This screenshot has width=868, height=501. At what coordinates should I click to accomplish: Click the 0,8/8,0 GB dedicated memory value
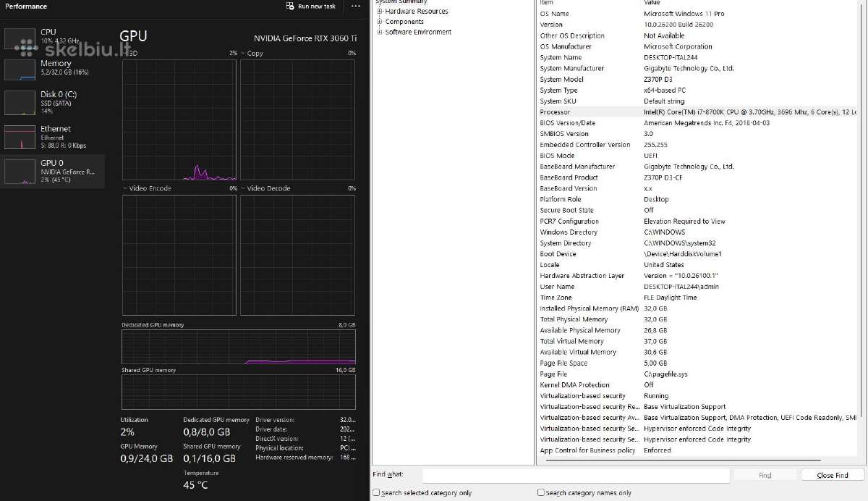[x=207, y=431]
